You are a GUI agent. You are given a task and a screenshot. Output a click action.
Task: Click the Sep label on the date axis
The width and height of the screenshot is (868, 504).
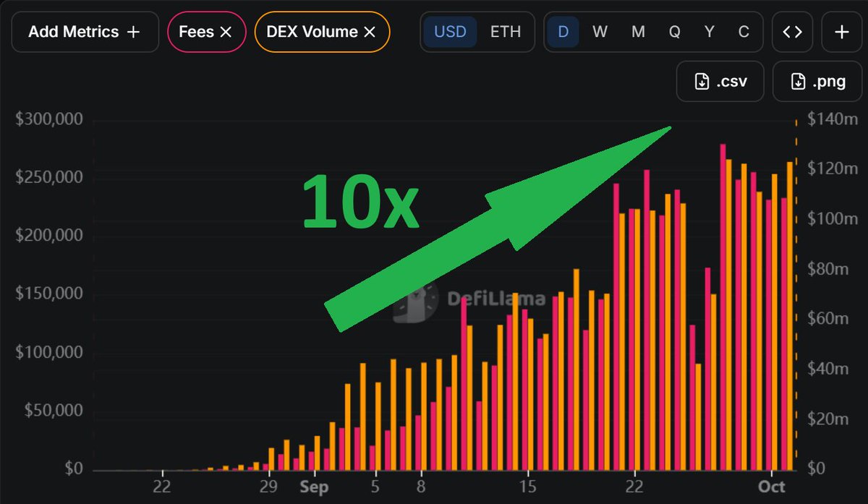314,486
